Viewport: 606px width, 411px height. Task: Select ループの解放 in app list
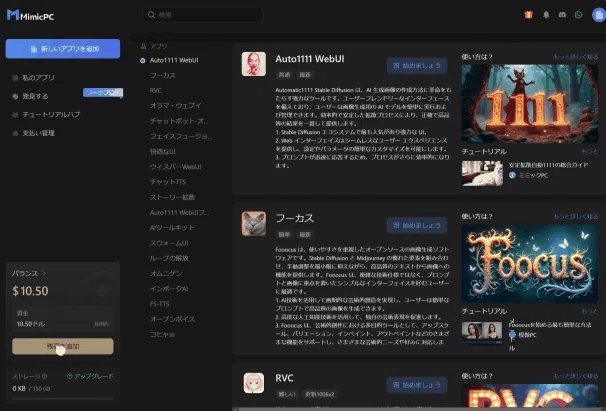pyautogui.click(x=169, y=258)
